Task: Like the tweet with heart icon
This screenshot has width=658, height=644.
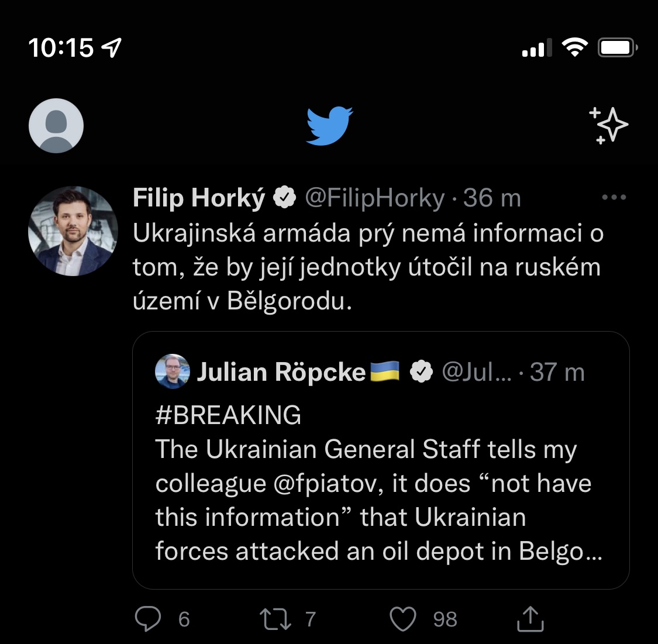Action: (x=403, y=619)
